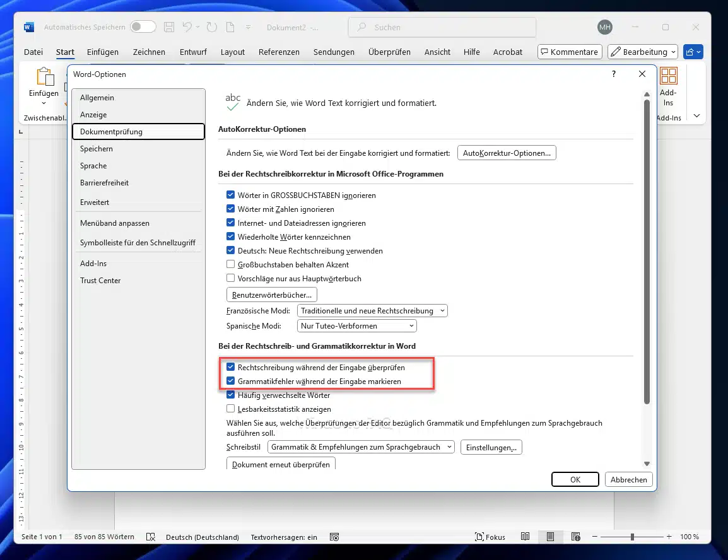Click the zoom in plus icon
The width and height of the screenshot is (728, 560).
669,537
